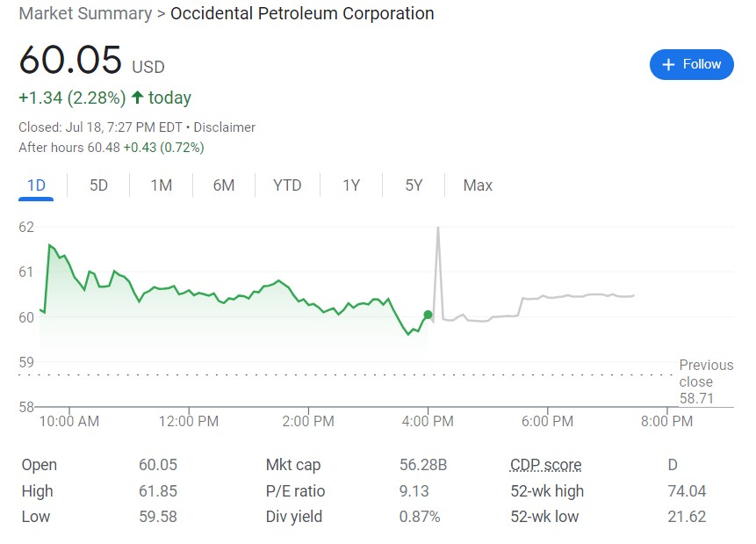Click the green closing price dot on chart
Screen dimensions: 756x544
pyautogui.click(x=428, y=315)
